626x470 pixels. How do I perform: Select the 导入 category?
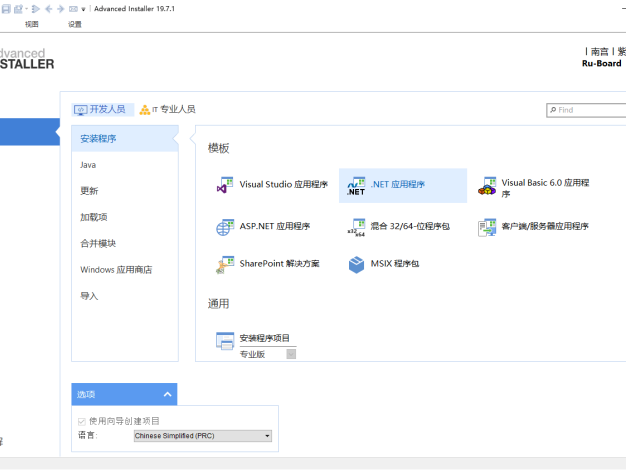pos(125,296)
